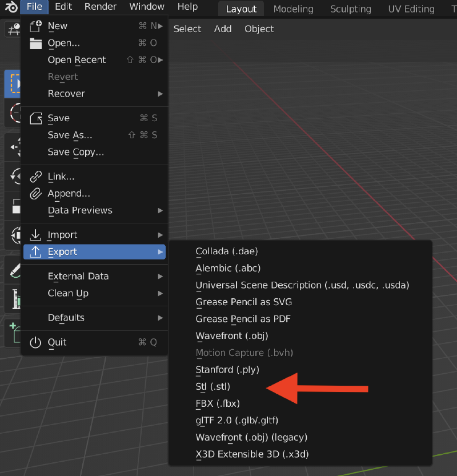The height and width of the screenshot is (476, 457).
Task: Switch to the Layout workspace tab
Action: click(x=241, y=9)
